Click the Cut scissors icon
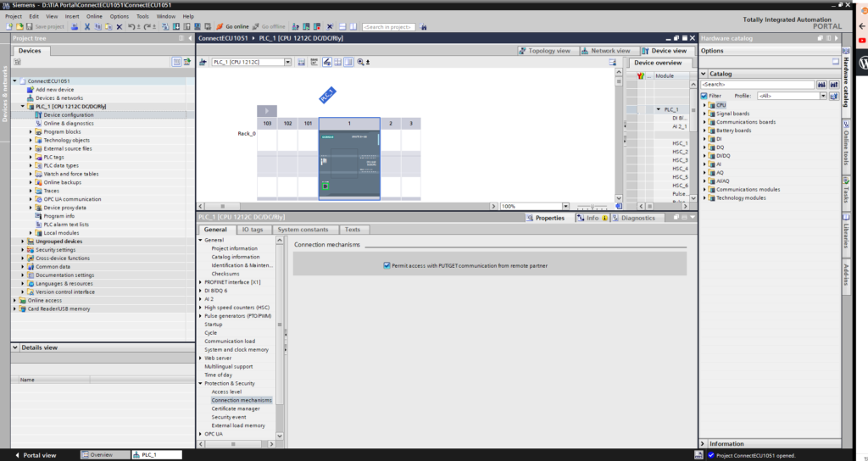 tap(87, 26)
